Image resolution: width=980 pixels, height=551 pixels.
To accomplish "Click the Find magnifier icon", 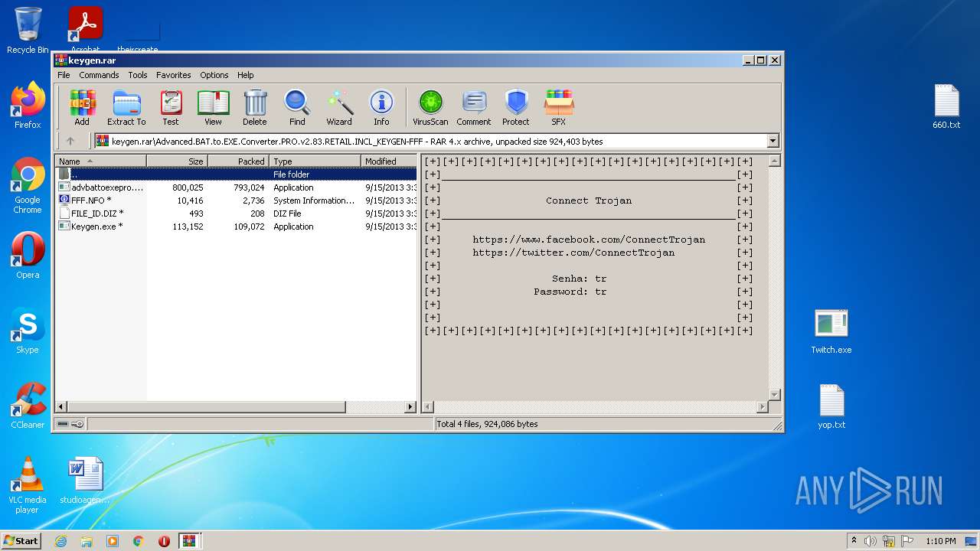I will (297, 107).
